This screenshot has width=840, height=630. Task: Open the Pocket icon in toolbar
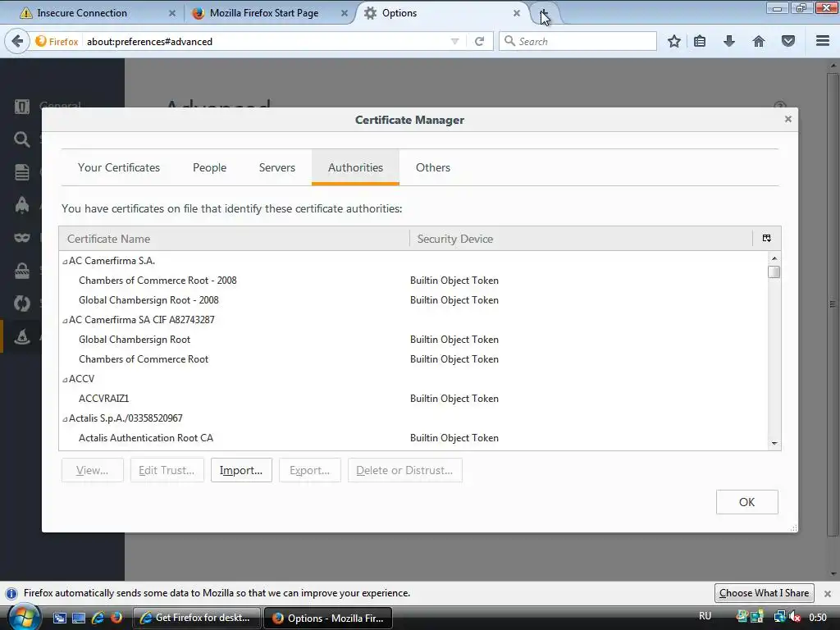click(788, 41)
